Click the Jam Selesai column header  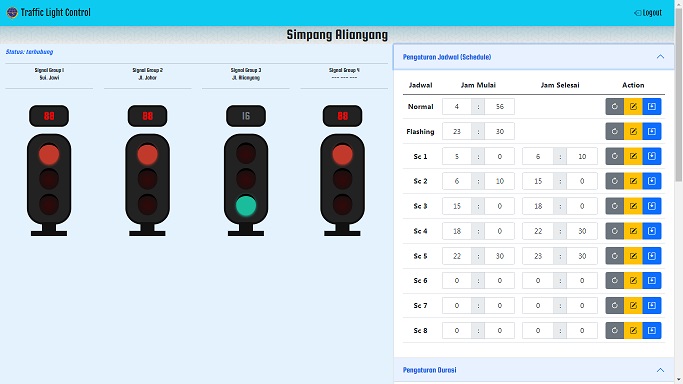point(560,85)
